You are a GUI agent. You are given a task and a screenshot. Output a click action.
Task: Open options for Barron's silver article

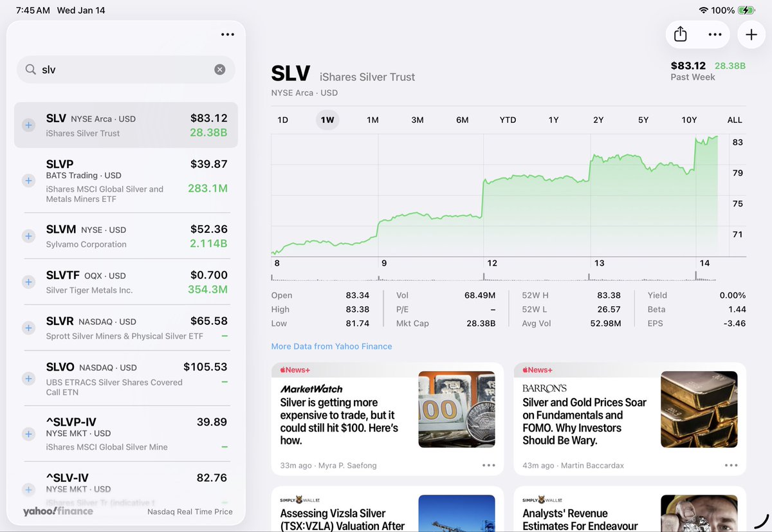[x=731, y=465]
